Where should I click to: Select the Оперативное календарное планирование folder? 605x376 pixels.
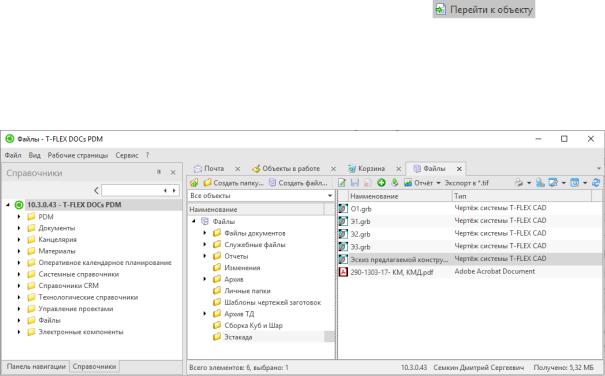105,263
